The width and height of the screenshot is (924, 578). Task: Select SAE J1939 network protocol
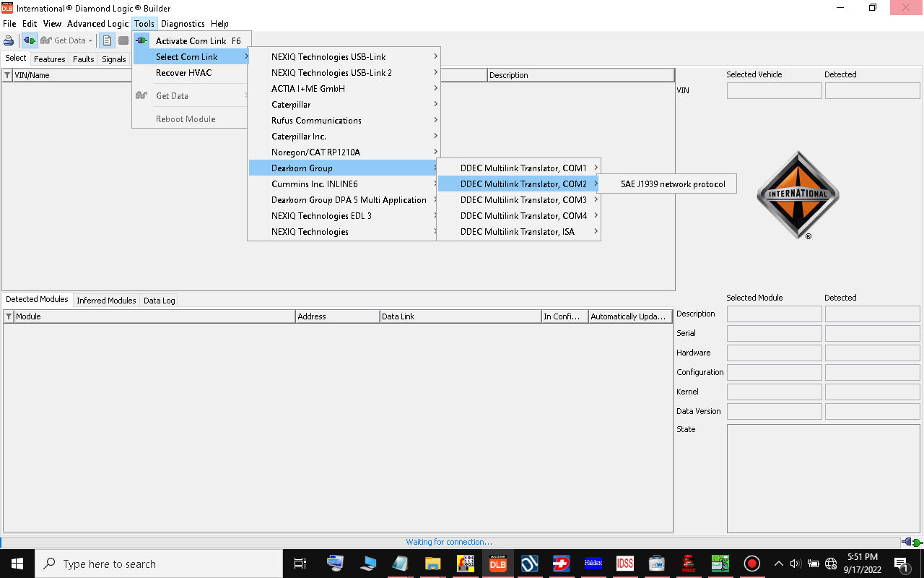pos(673,184)
